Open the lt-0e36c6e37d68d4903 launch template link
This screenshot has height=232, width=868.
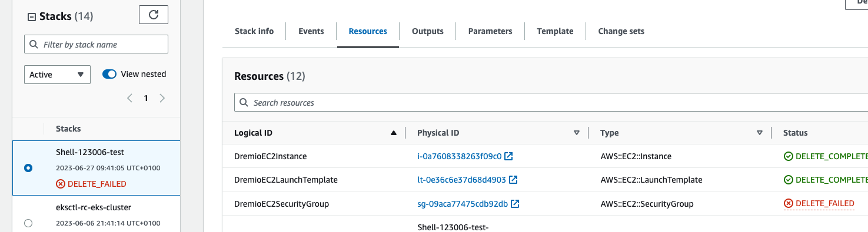461,180
